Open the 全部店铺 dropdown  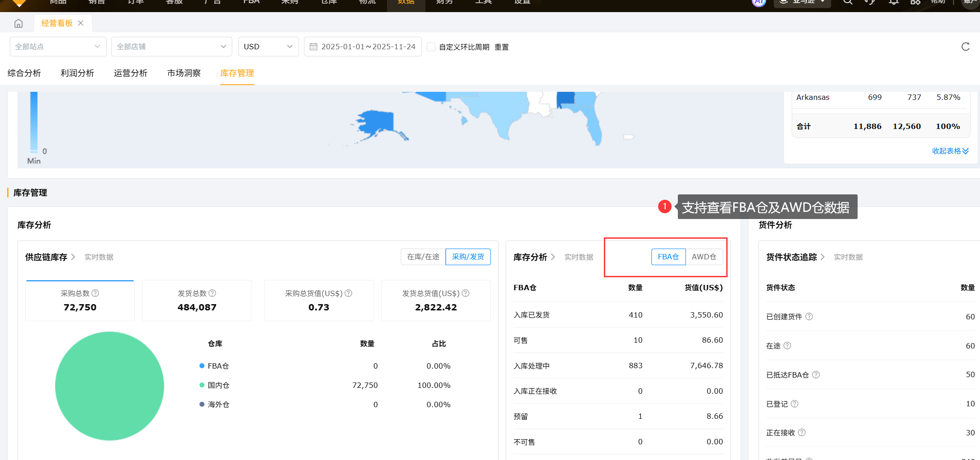(x=171, y=47)
